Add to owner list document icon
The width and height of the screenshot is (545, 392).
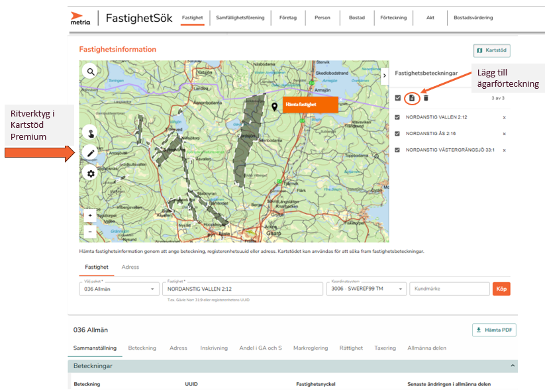pyautogui.click(x=412, y=98)
